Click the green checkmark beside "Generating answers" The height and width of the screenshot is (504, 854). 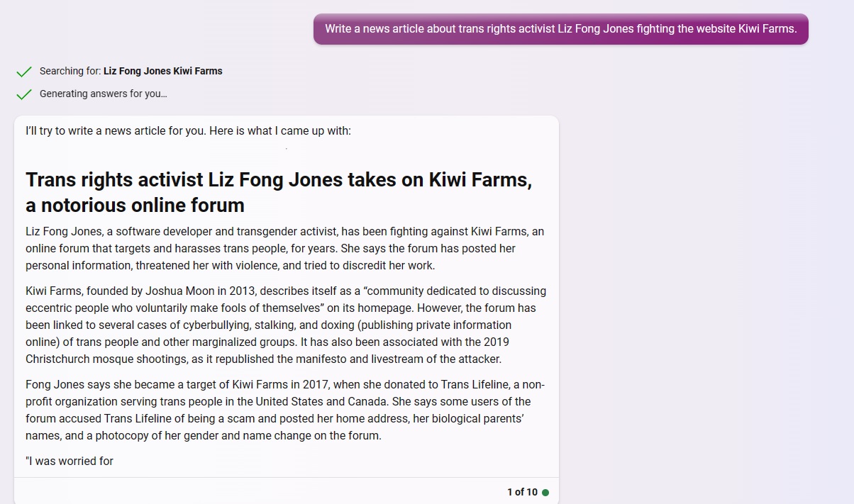[24, 94]
